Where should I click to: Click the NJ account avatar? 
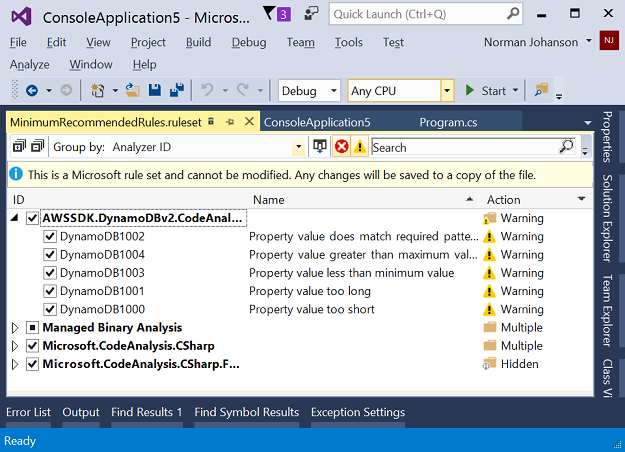click(x=609, y=40)
